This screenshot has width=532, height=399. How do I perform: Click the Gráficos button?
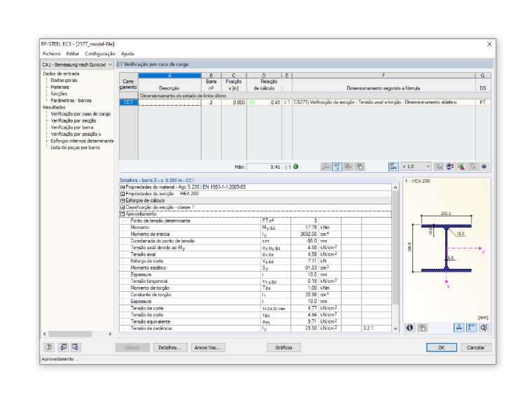[x=283, y=347]
